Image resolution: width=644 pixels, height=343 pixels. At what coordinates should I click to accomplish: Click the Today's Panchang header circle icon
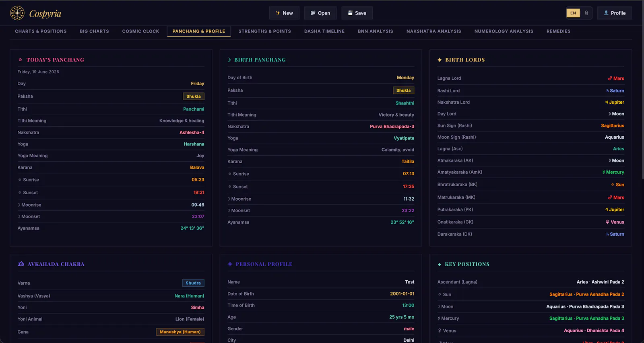click(20, 60)
